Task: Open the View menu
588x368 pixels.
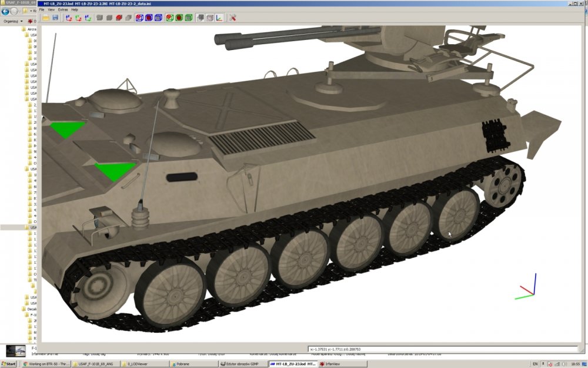Action: [x=51, y=9]
